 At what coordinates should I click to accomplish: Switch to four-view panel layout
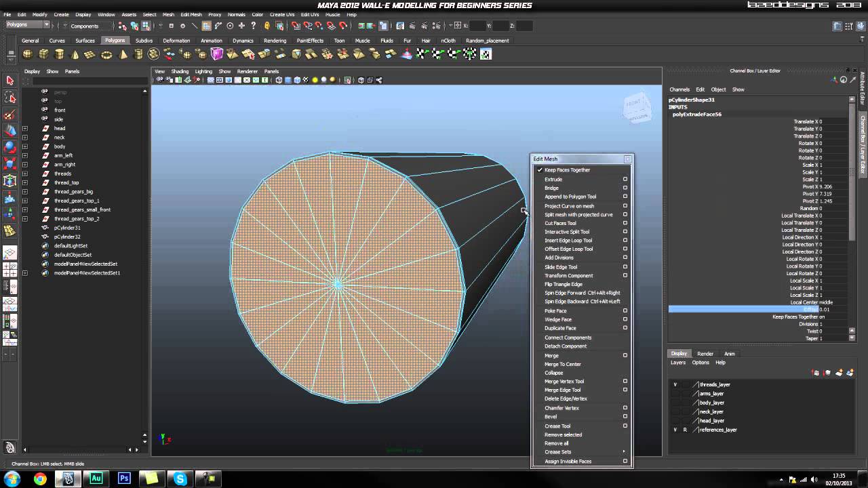(9, 268)
